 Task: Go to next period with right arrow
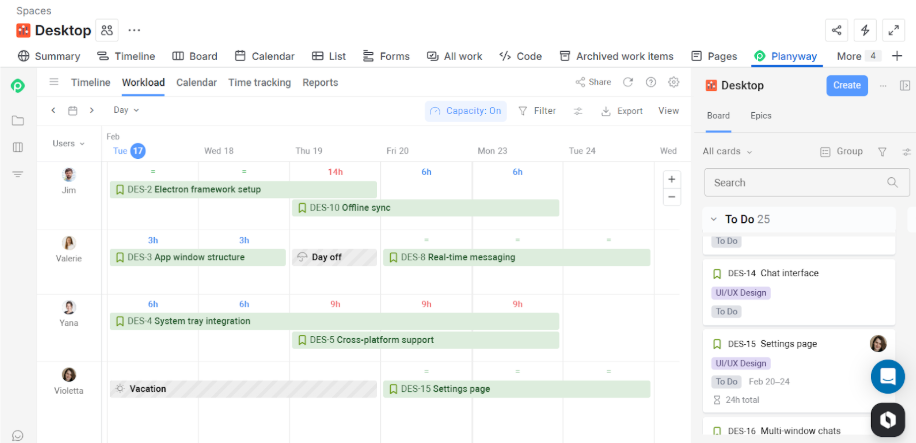tap(92, 110)
